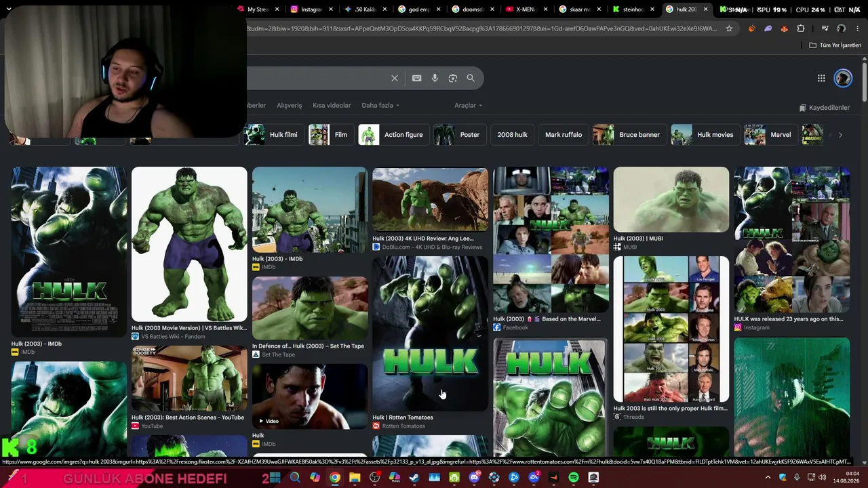The height and width of the screenshot is (488, 868).
Task: Open the 'Hulk (2003) | MUBI' image result
Action: click(x=671, y=199)
